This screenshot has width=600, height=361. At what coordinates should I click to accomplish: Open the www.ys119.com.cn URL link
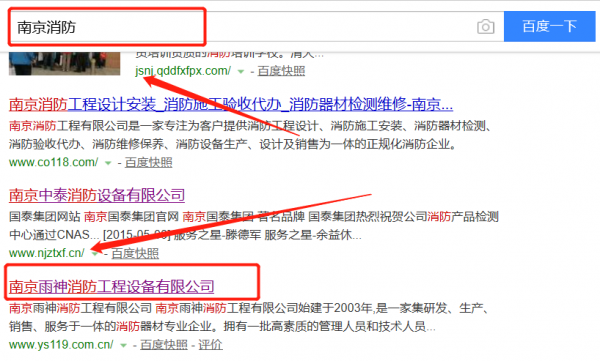(x=61, y=345)
